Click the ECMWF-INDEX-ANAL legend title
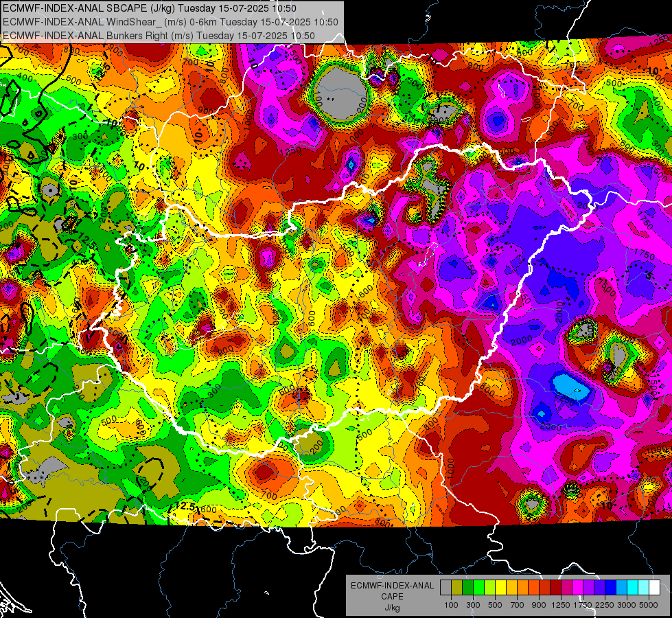672x618 pixels. point(392,586)
